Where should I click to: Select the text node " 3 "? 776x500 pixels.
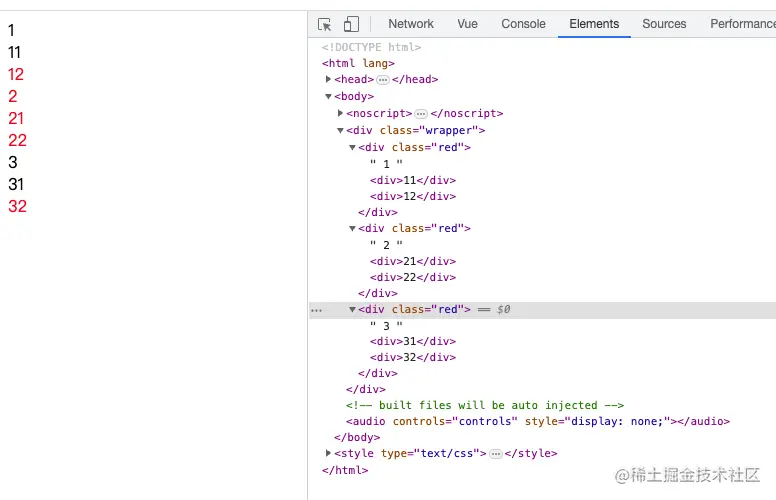point(386,326)
